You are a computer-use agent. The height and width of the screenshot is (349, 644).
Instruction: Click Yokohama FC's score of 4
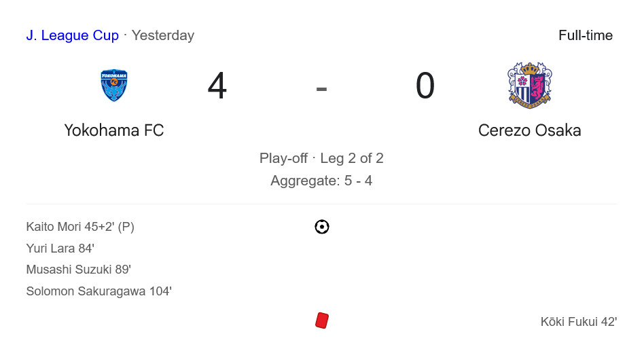click(217, 86)
